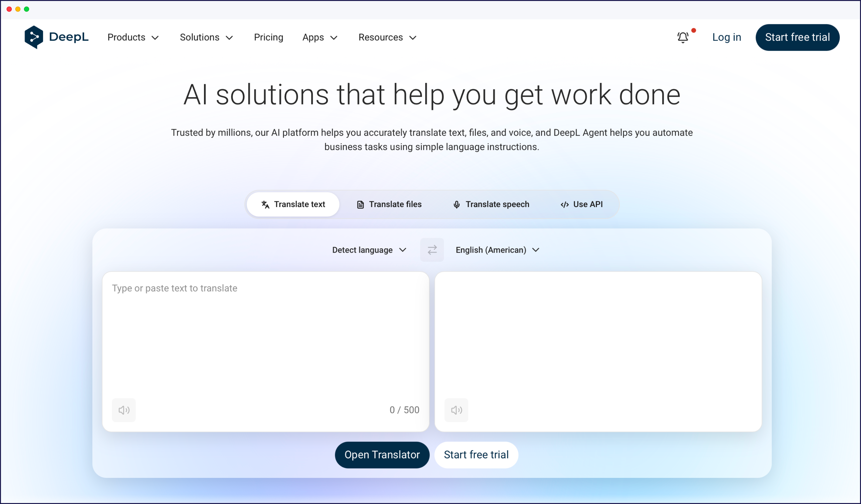Image resolution: width=861 pixels, height=504 pixels.
Task: Click the Open Translator button
Action: point(382,455)
